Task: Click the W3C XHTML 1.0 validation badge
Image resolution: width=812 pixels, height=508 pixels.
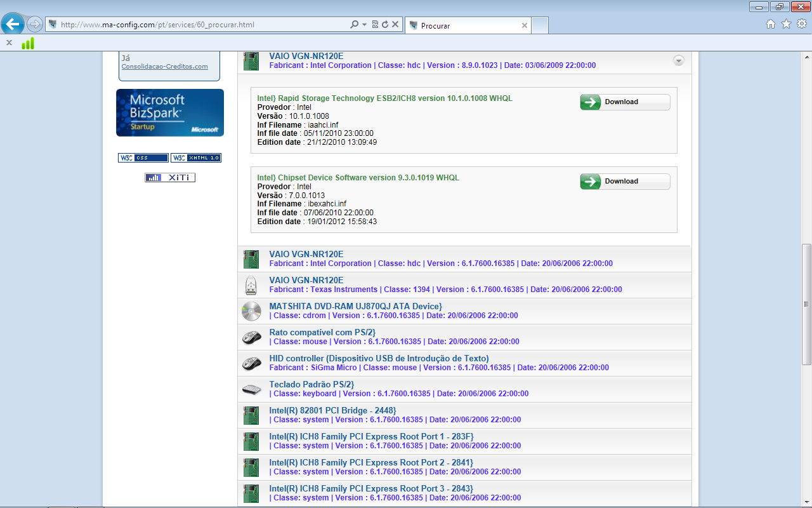Action: [x=196, y=157]
